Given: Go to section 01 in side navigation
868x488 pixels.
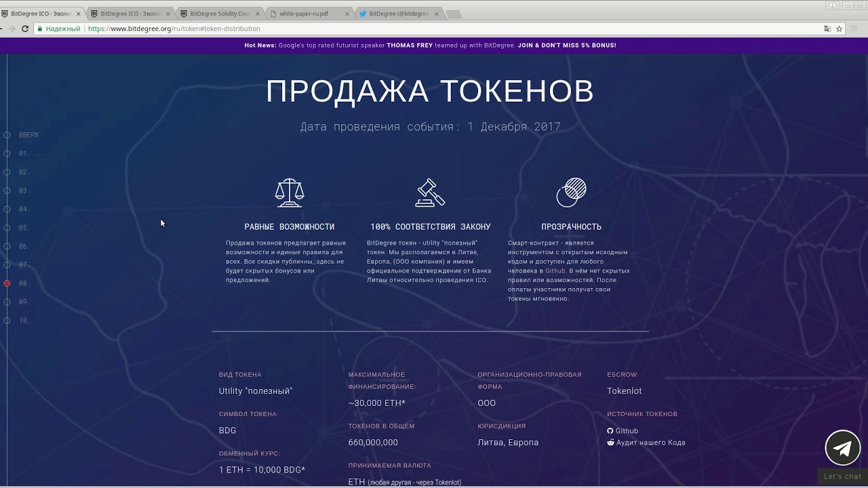Looking at the screenshot, I should coord(24,153).
